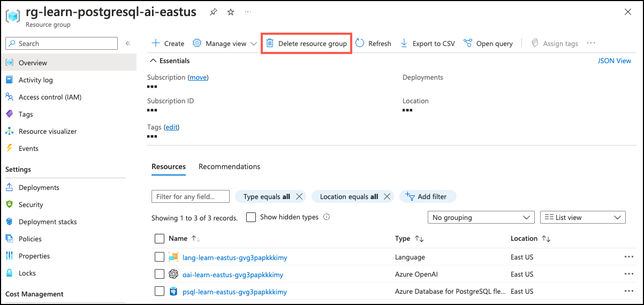Mark resource group as favorite star

coord(231,12)
